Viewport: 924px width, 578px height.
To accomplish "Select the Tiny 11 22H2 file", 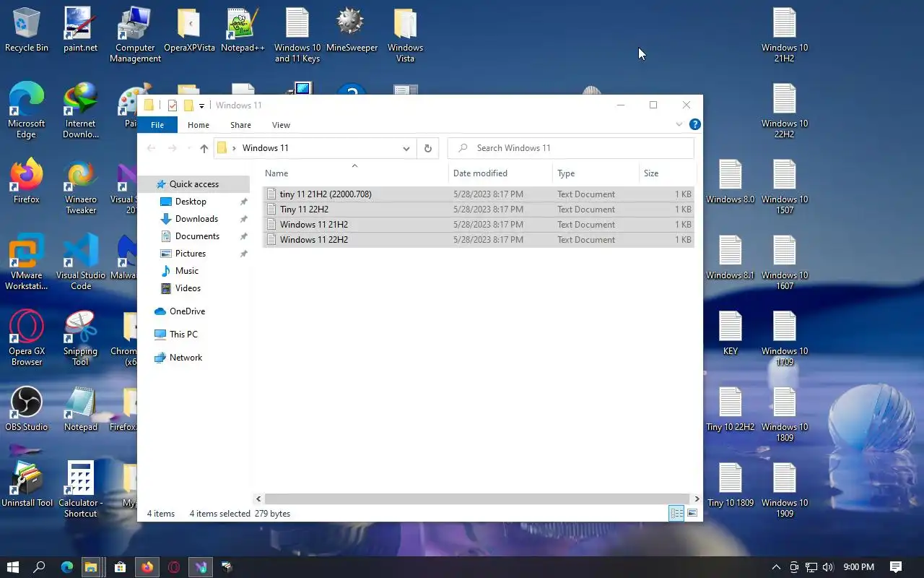I will (x=479, y=210).
